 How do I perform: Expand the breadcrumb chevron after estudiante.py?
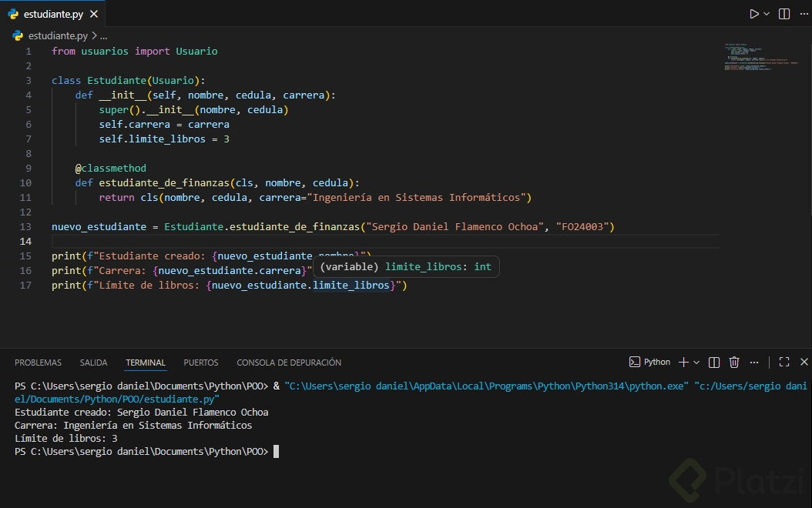click(x=94, y=36)
